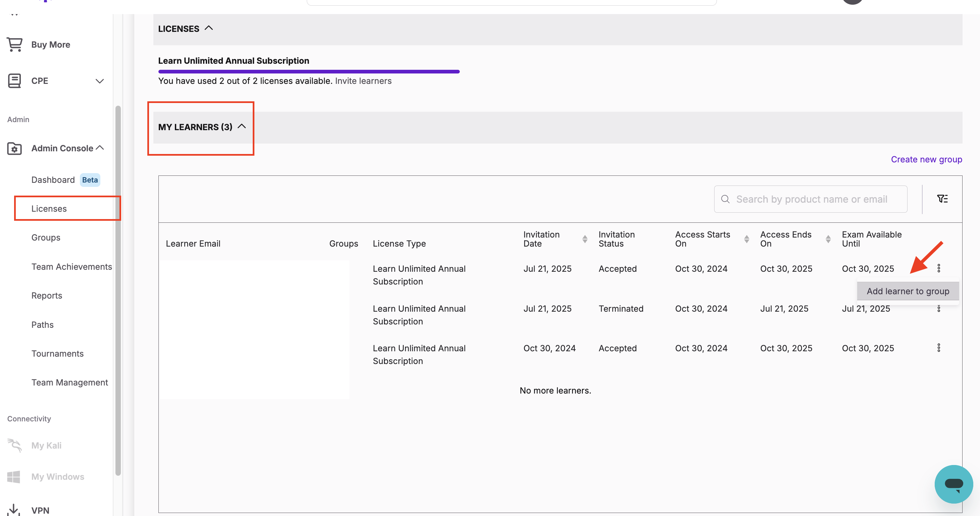Click the search by product name field

click(x=811, y=199)
